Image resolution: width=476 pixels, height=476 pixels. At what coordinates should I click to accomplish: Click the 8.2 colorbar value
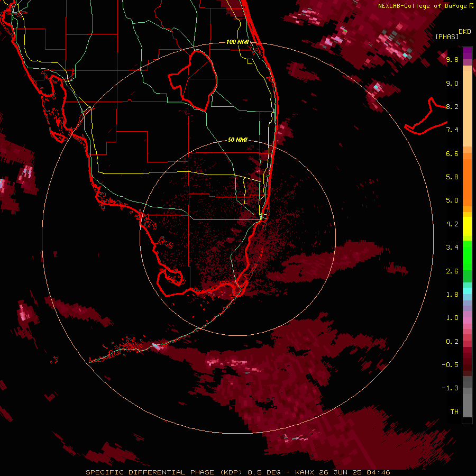coord(452,106)
